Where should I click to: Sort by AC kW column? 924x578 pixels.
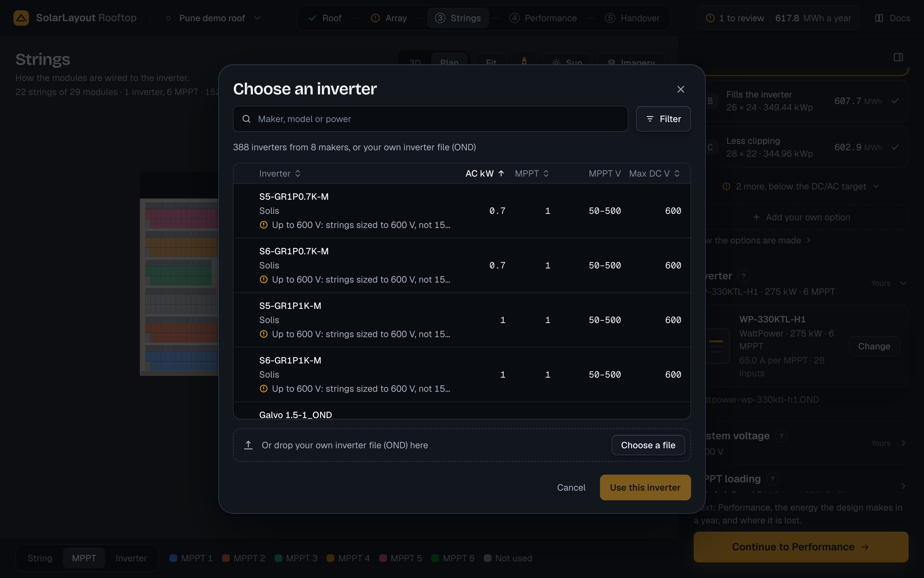click(x=485, y=173)
